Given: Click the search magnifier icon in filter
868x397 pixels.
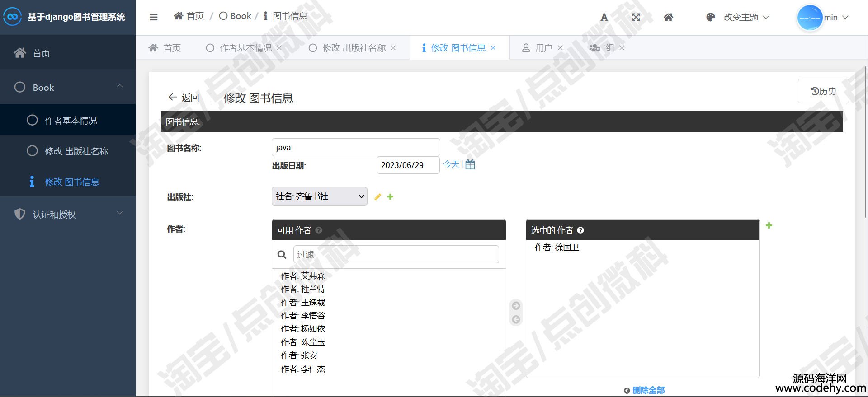Looking at the screenshot, I should [282, 254].
